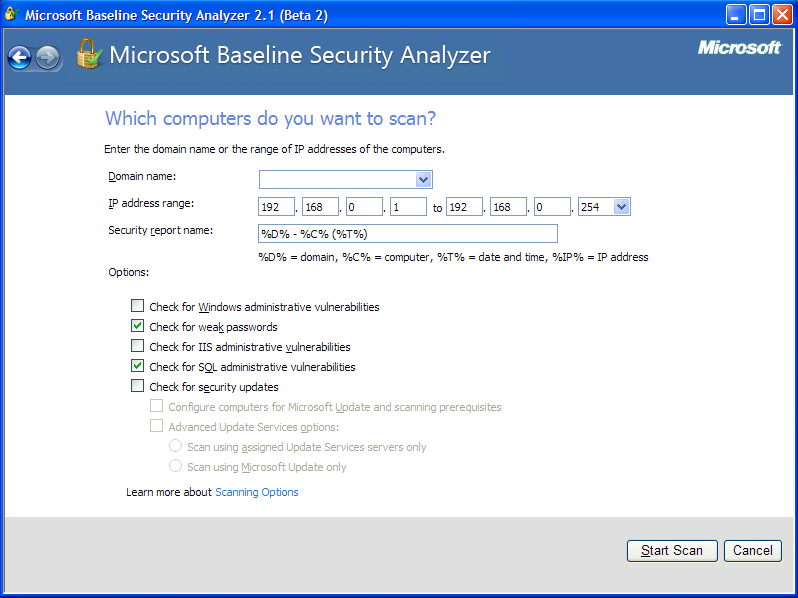Maximize the Baseline Security Analyzer window
This screenshot has height=598, width=798.
(x=759, y=15)
